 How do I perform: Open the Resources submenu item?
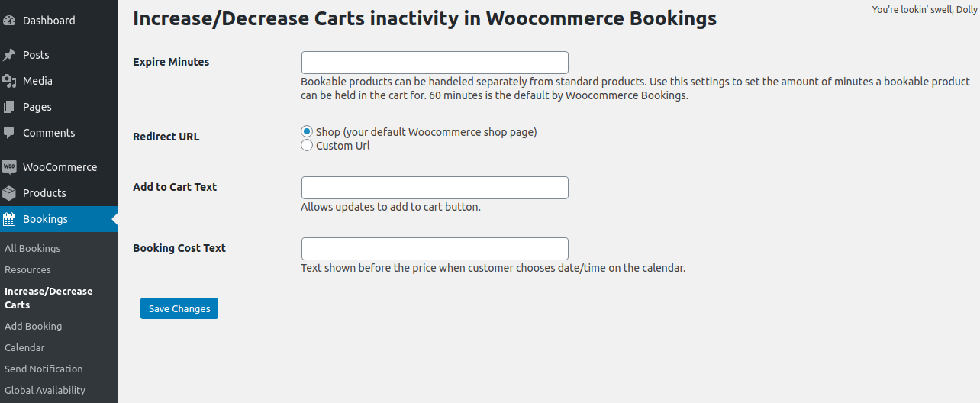[x=27, y=270]
